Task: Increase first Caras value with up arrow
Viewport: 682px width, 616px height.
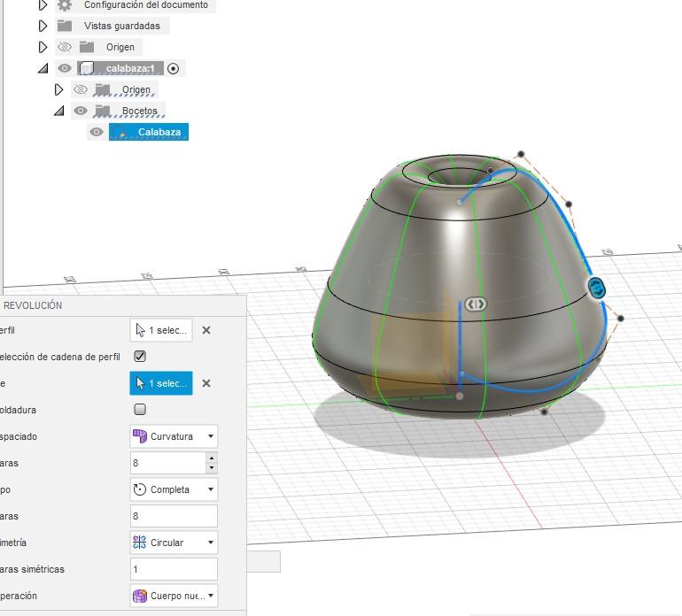Action: coord(212,458)
